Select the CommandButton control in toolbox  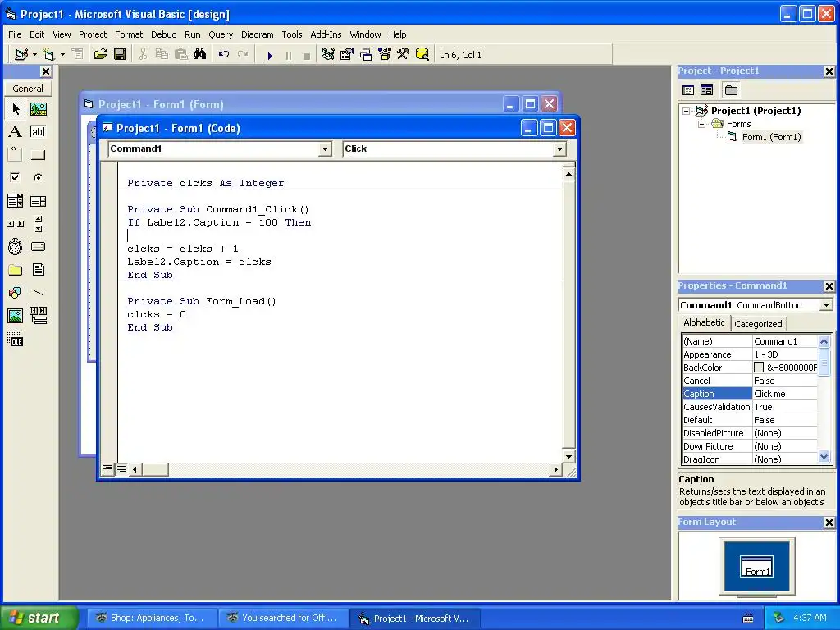pos(38,155)
